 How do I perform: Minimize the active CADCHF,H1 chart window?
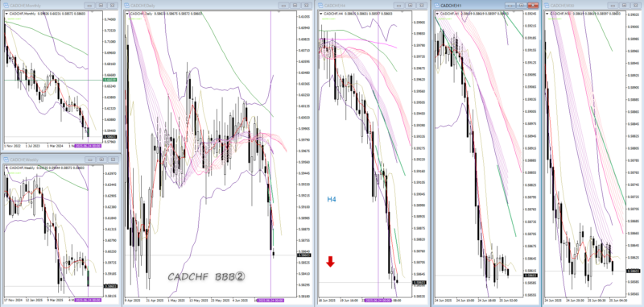(x=510, y=6)
